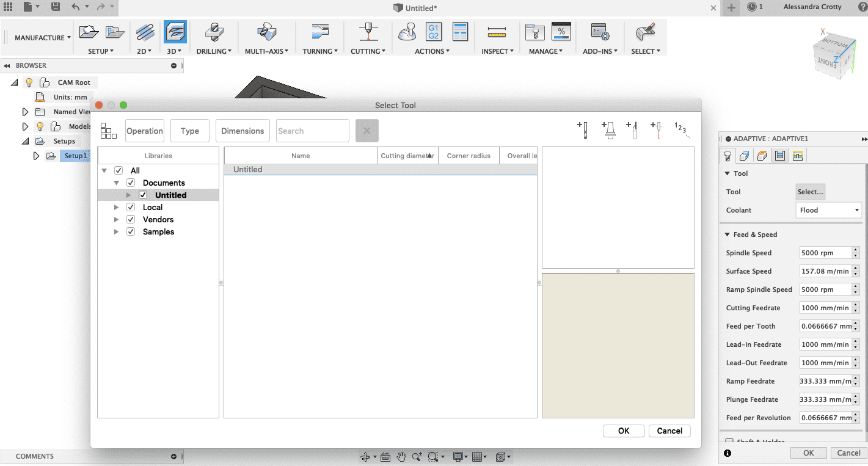868x466 pixels.
Task: Click the Cutting Feedrate value field
Action: click(x=825, y=308)
